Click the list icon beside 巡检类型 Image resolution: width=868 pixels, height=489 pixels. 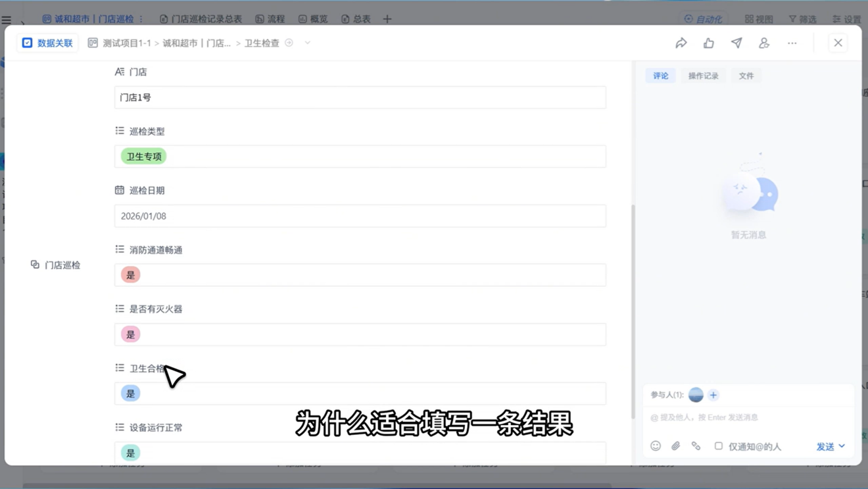point(120,131)
